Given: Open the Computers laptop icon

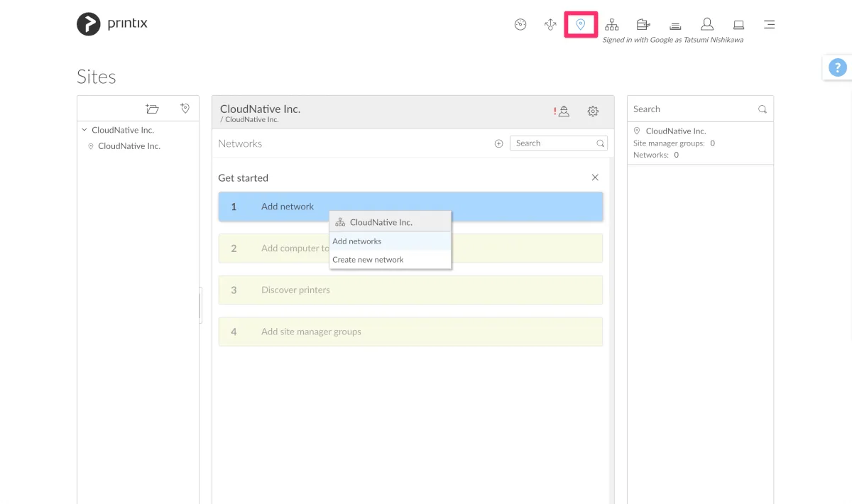Looking at the screenshot, I should (x=738, y=25).
